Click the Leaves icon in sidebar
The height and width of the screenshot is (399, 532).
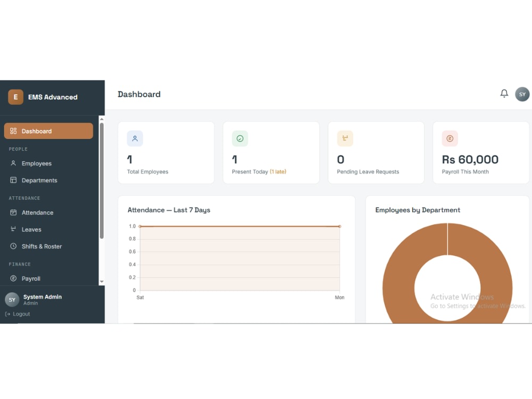[13, 229]
